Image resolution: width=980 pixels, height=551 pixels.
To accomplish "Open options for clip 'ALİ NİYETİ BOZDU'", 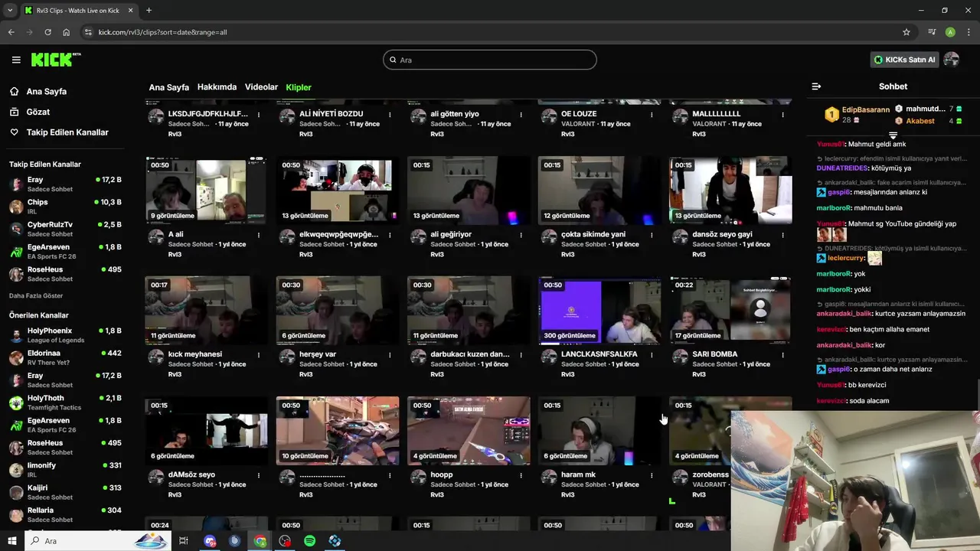I will point(390,115).
